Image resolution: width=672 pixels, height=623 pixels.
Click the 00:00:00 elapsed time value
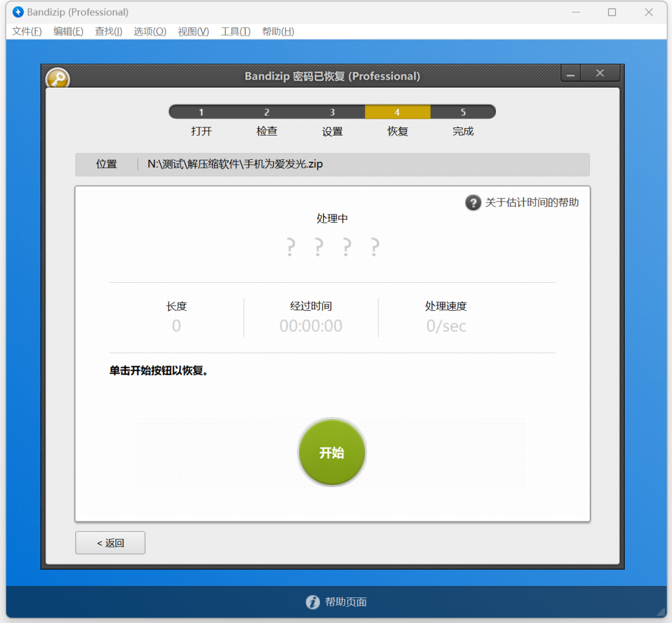pyautogui.click(x=310, y=326)
